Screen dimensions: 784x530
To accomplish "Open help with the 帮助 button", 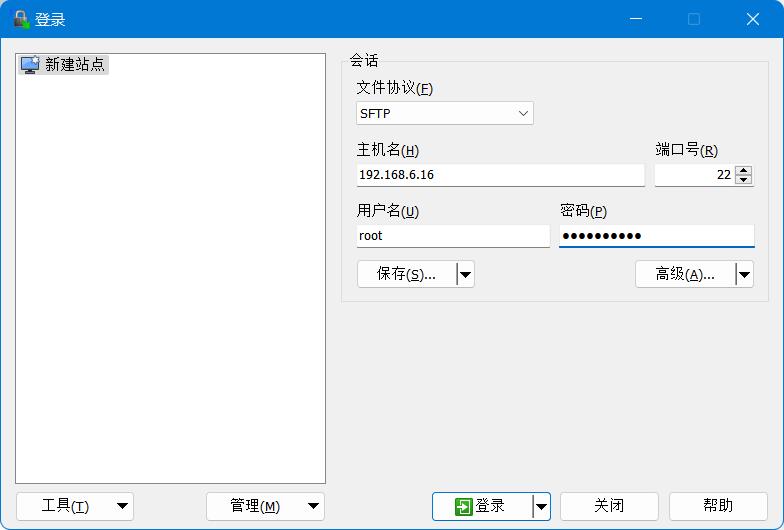I will point(717,506).
